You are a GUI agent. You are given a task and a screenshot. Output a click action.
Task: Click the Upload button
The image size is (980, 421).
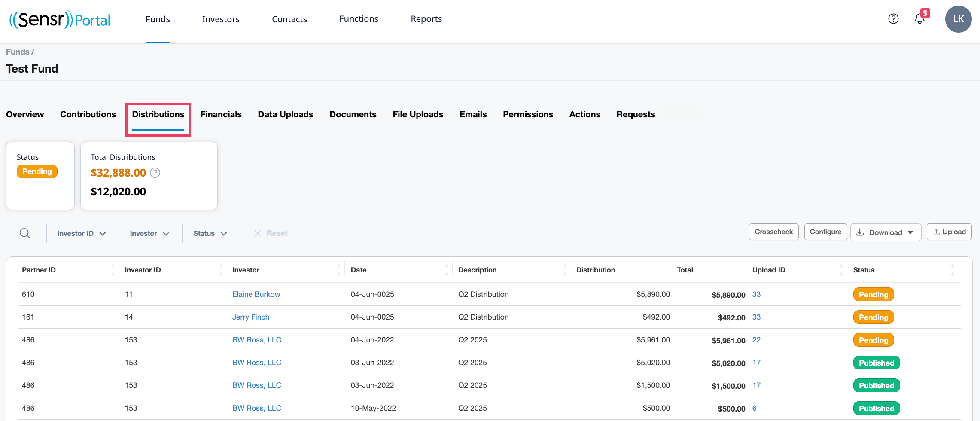949,232
